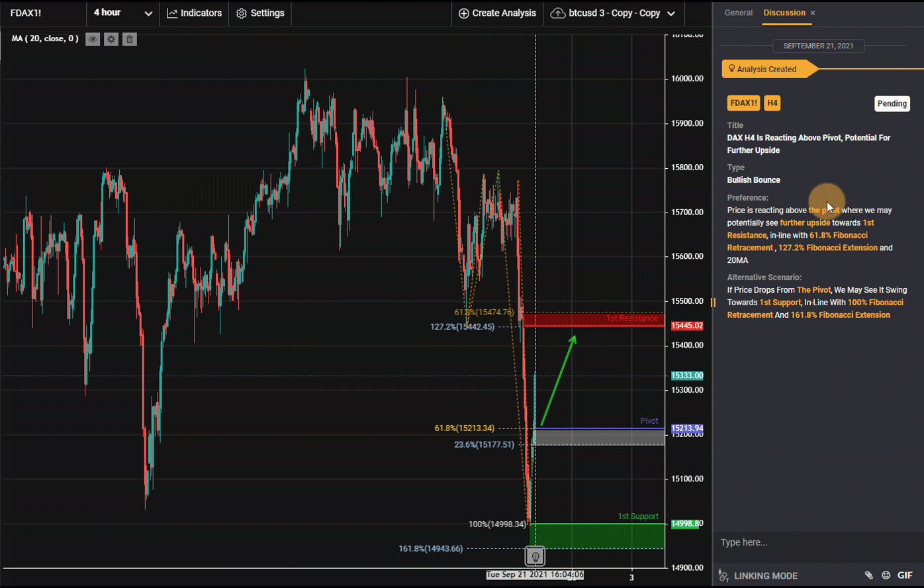Screen dimensions: 924x588
Task: Click the MA ( 20, close, 0 ) label
Action: point(45,38)
